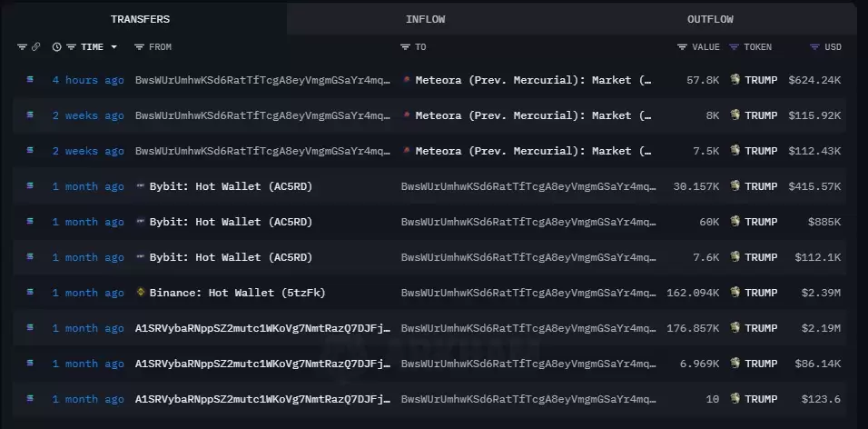Open the A1SRVyba... sender address in the 6.969K row
This screenshot has height=429, width=868.
pos(262,364)
